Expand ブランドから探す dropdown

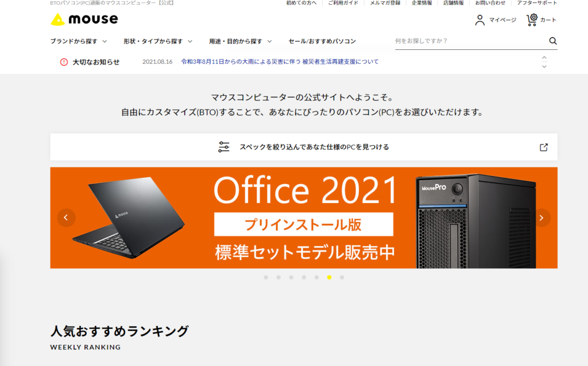click(x=79, y=41)
